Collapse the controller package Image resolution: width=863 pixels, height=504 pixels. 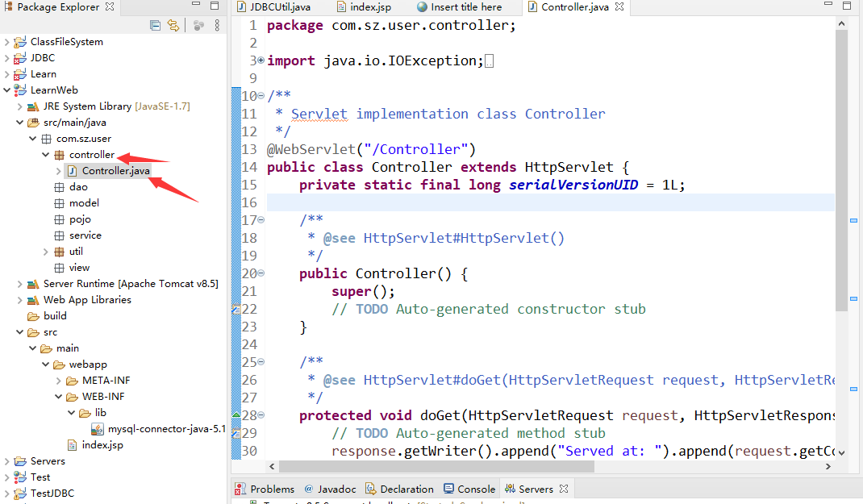(46, 155)
